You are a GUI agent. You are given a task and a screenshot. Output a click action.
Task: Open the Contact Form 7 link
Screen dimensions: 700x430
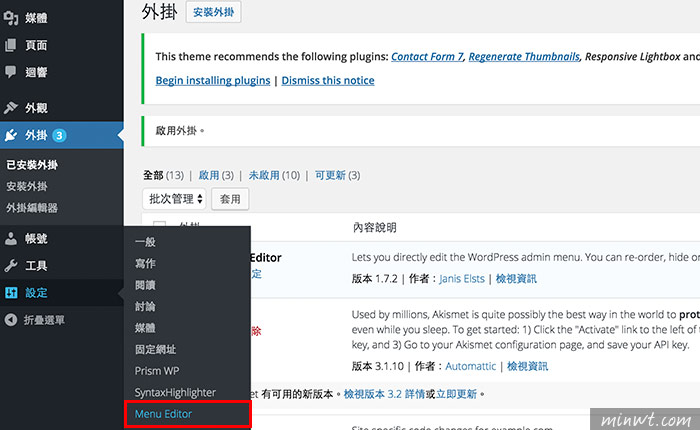[427, 57]
